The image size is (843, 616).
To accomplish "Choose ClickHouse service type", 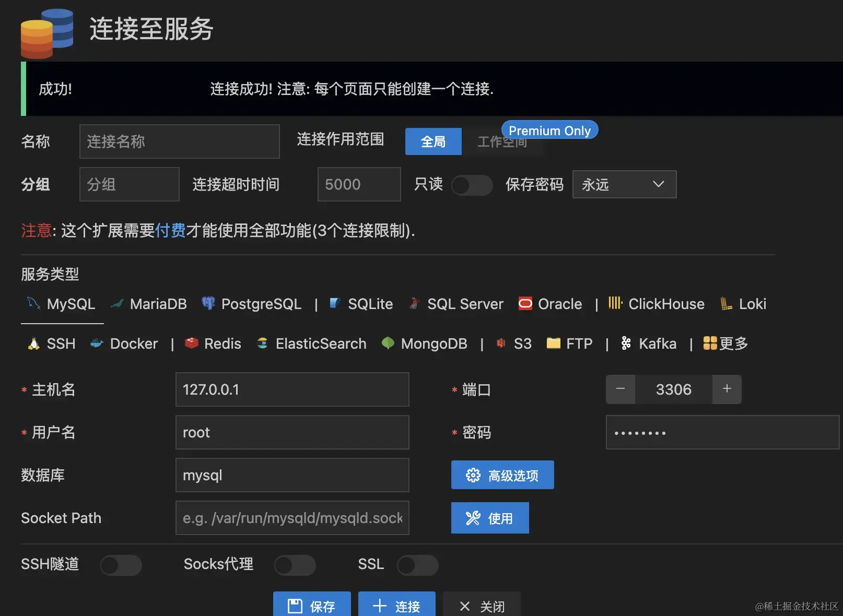I will [657, 304].
